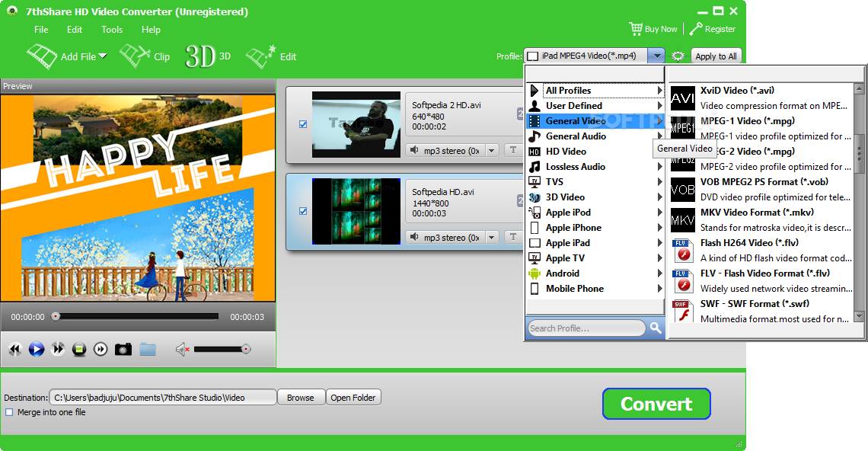
Task: Select General Audio category
Action: click(x=595, y=136)
